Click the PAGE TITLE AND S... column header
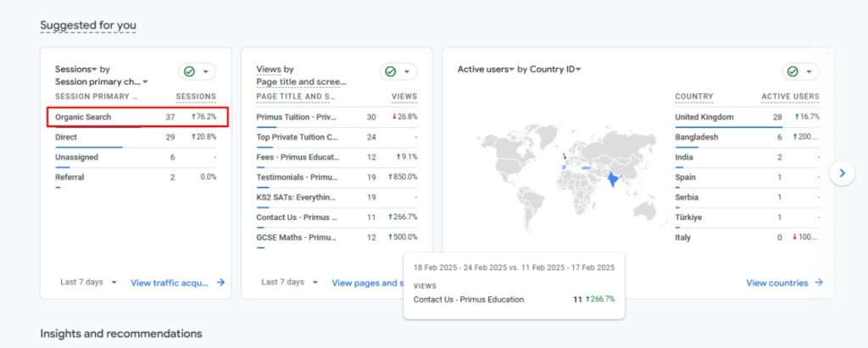 tap(296, 97)
